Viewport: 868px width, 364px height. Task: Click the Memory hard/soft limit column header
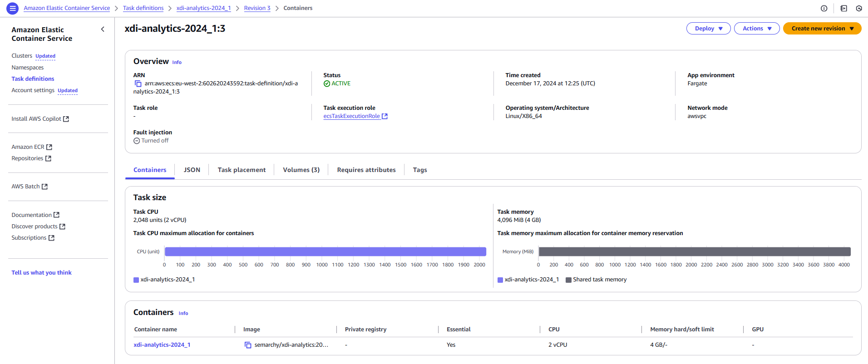[682, 330]
